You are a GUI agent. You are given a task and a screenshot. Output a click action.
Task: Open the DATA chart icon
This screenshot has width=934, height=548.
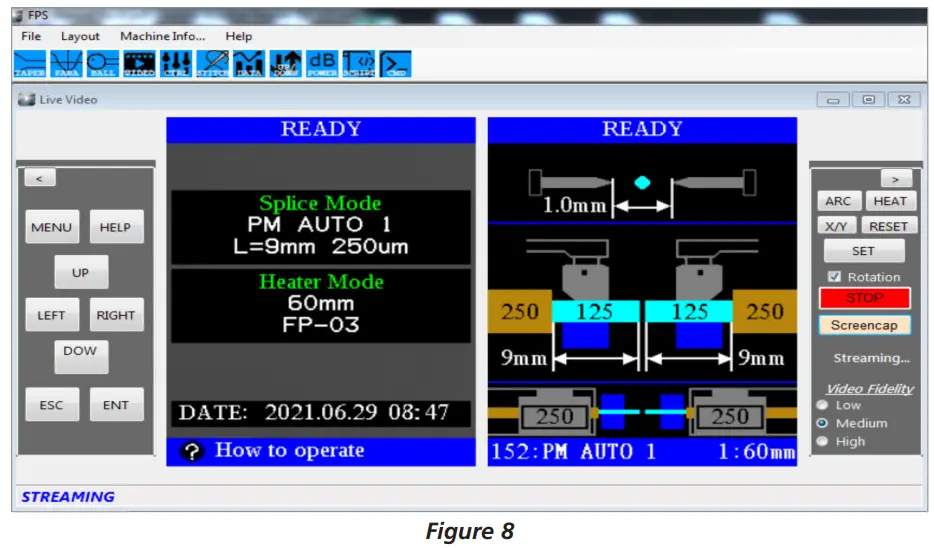click(x=249, y=64)
